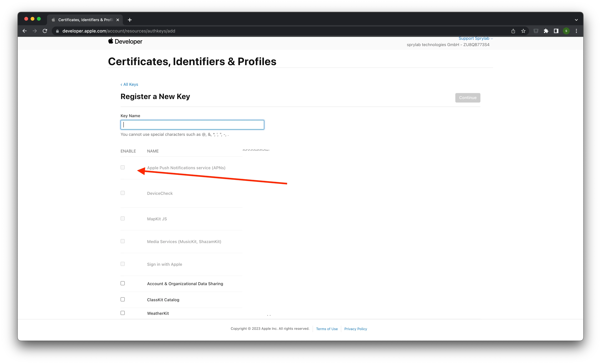Click the sprylab technologies GmbH team name
This screenshot has height=364, width=601.
[448, 45]
